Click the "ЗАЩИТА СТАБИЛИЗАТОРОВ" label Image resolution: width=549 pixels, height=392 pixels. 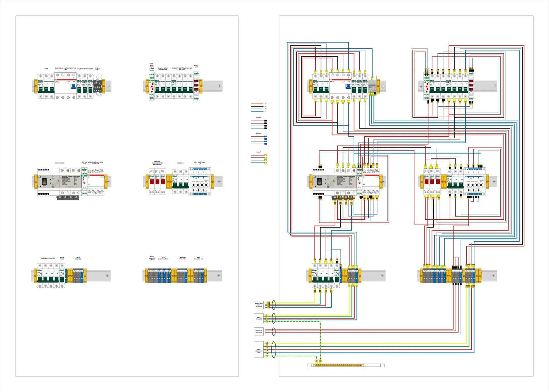pos(85,69)
